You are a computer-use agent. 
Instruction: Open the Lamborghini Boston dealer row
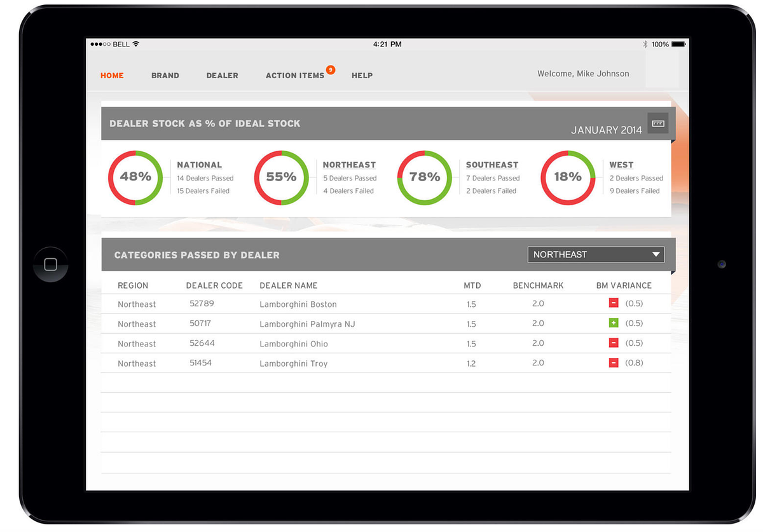[x=298, y=304]
